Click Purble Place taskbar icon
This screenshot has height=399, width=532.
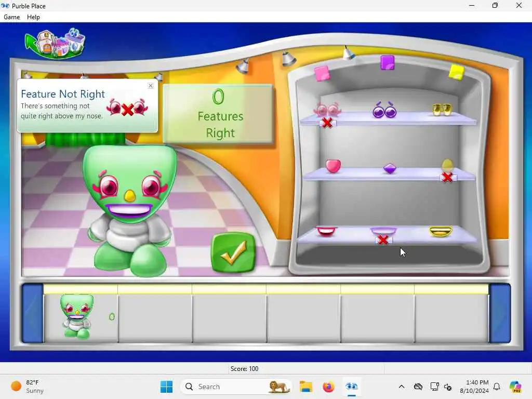pyautogui.click(x=352, y=387)
